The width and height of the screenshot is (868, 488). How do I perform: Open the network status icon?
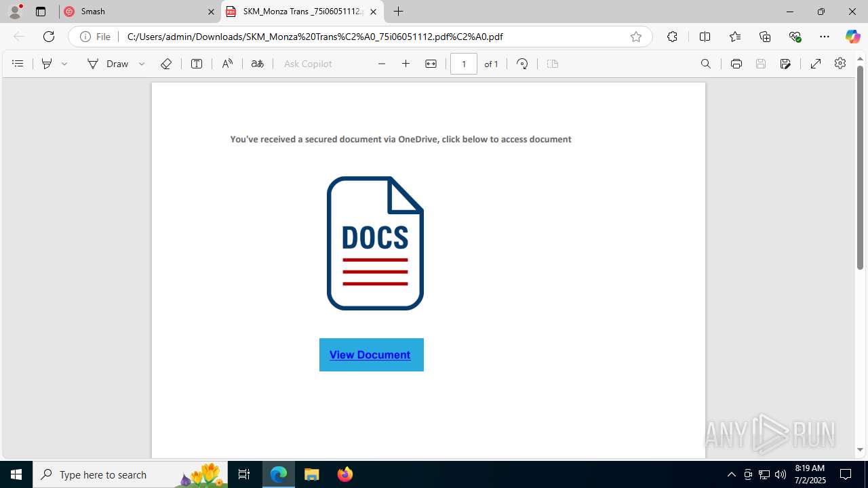pos(764,474)
